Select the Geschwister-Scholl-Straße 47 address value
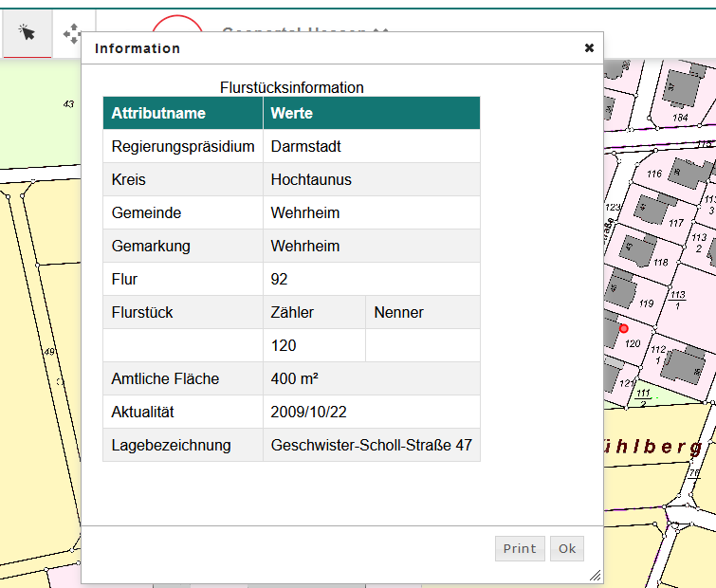The height and width of the screenshot is (588, 716). tap(371, 445)
